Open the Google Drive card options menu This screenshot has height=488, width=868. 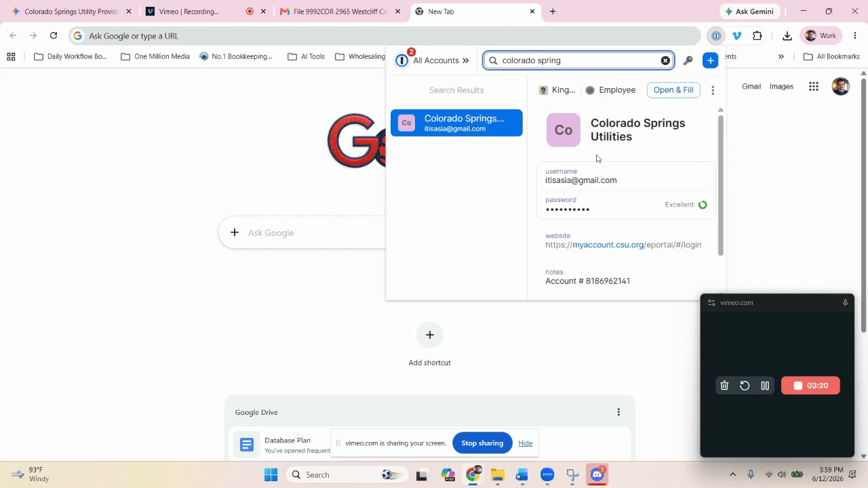tap(618, 412)
